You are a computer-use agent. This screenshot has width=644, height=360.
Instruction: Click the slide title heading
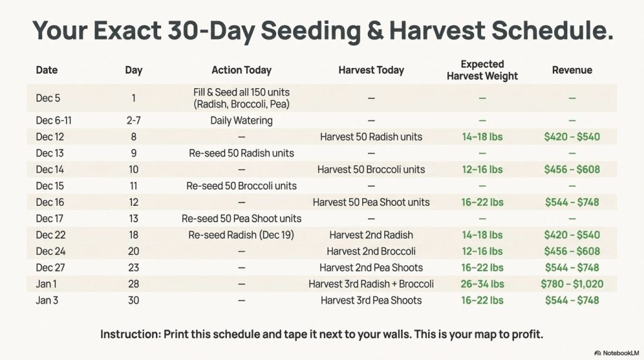click(322, 30)
